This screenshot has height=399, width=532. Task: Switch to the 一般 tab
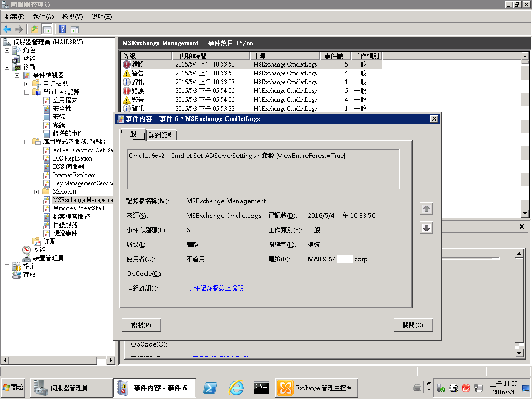tap(132, 135)
